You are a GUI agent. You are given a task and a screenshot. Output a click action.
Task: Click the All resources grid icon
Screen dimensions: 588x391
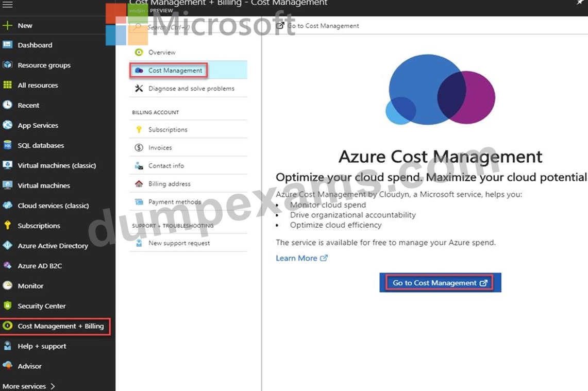(8, 84)
